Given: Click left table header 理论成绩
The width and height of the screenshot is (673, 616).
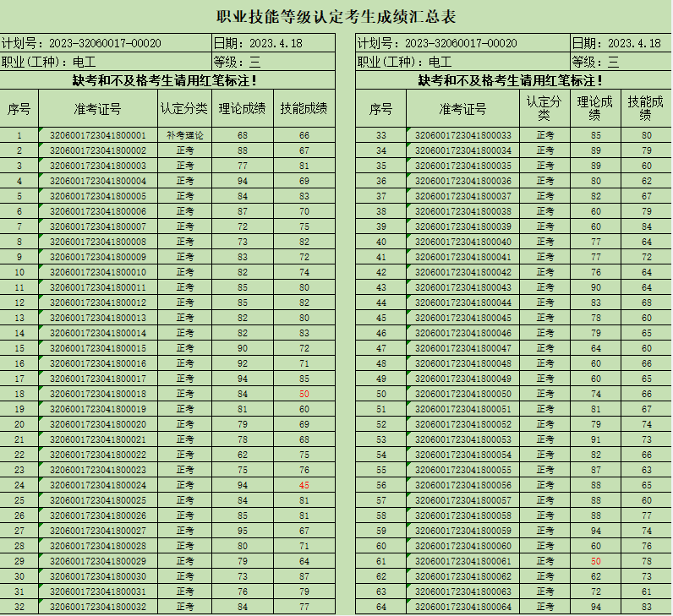Looking at the screenshot, I should [243, 108].
